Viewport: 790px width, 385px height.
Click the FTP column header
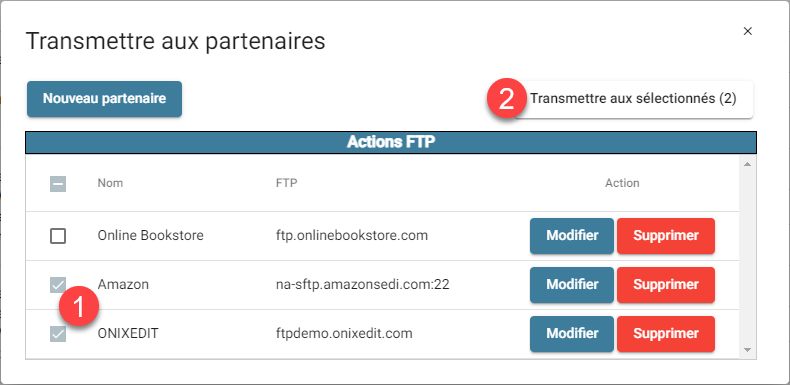coord(286,183)
